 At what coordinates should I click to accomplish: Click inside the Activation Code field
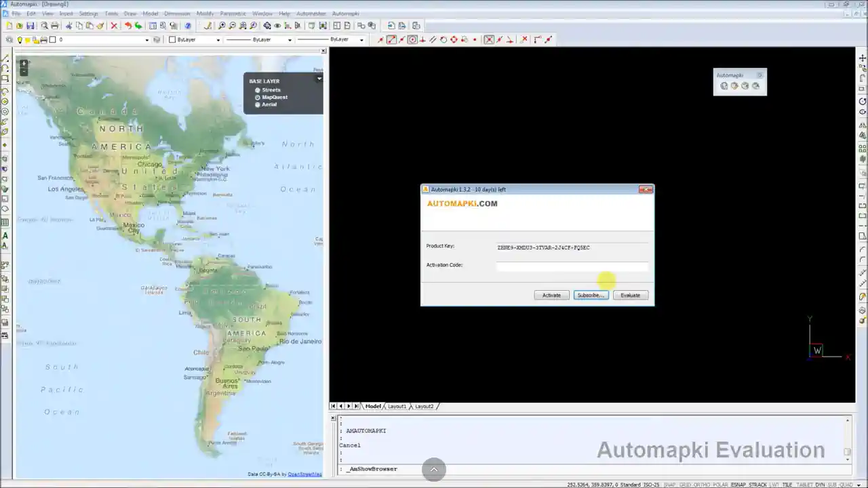[572, 267]
